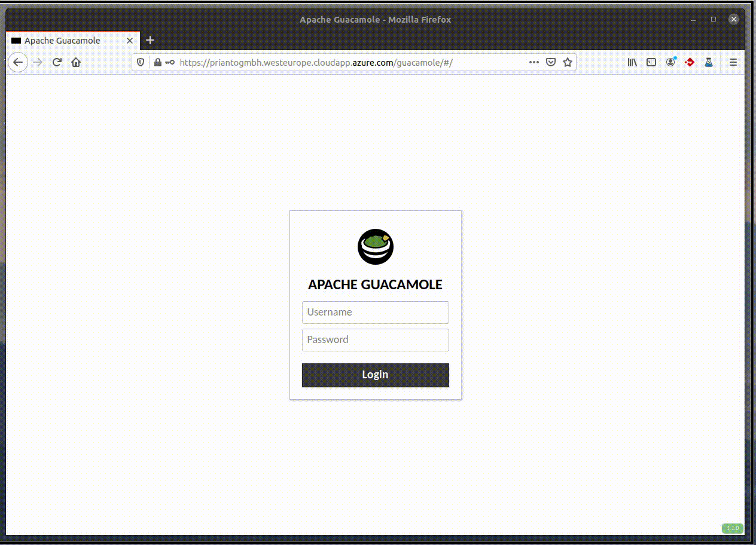Open the Firefox account menu

pyautogui.click(x=671, y=62)
